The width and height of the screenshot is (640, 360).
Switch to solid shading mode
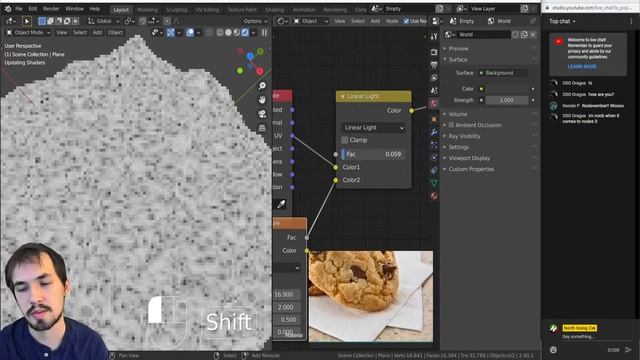(229, 32)
